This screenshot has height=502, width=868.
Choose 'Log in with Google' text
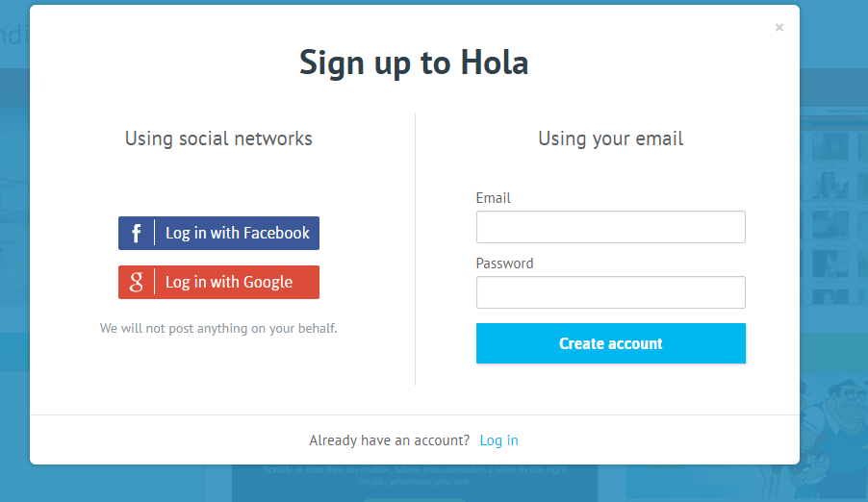click(229, 283)
